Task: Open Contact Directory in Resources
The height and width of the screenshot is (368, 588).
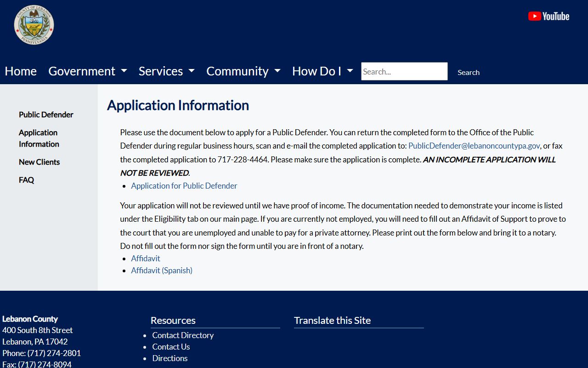Action: click(x=183, y=335)
